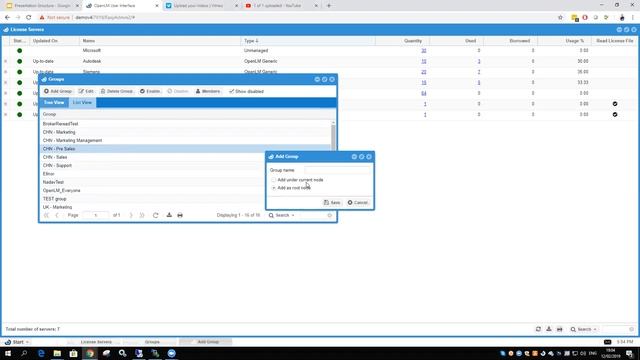Click the Edit button in Groups toolbar

(86, 91)
